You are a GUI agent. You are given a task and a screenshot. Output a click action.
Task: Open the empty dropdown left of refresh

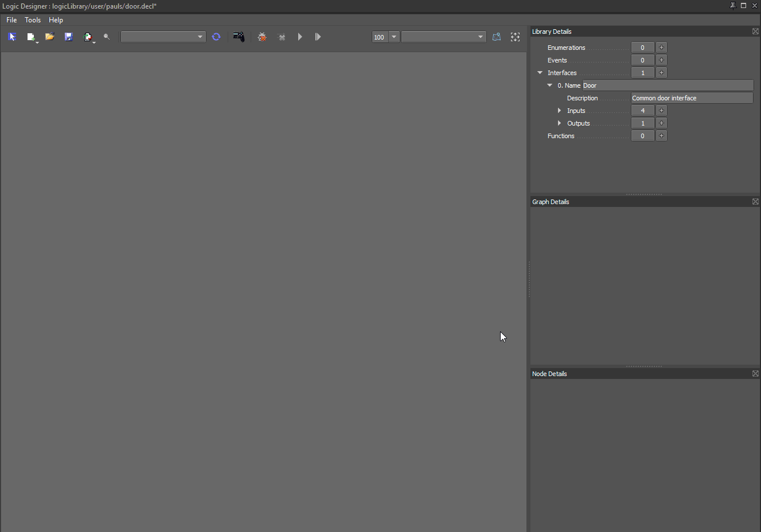[x=163, y=37]
